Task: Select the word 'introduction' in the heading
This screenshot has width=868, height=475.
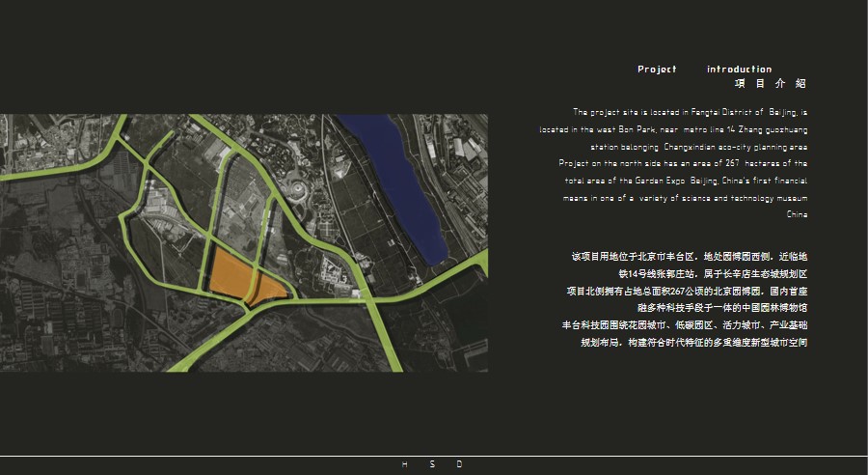Action: tap(739, 70)
